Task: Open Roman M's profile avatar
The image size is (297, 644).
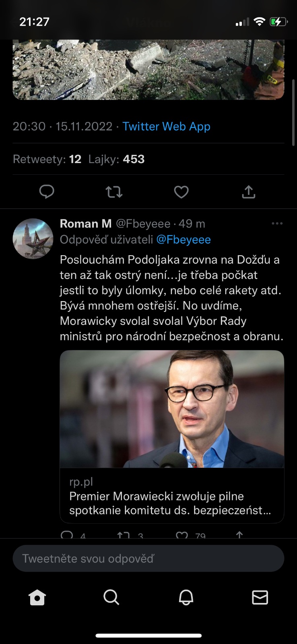Action: coord(33,239)
